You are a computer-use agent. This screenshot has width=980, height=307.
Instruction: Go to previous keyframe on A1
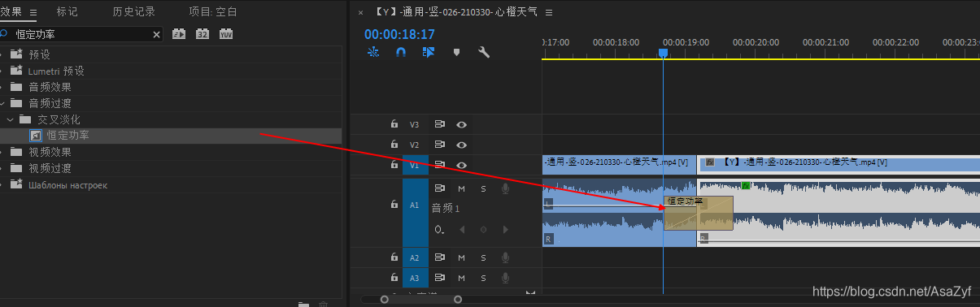pos(463,230)
